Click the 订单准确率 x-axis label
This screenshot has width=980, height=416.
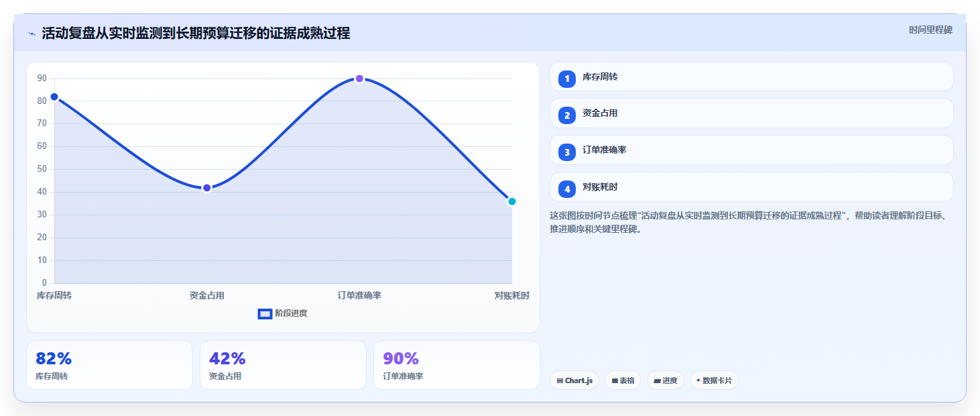point(359,295)
